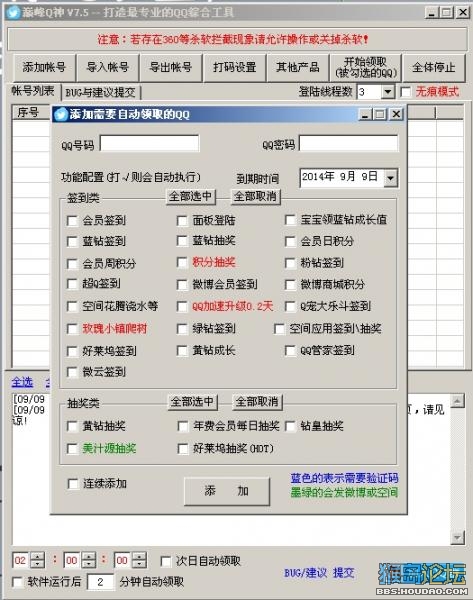Screen dimensions: 473x600
Task: Click the QQ号码 input field
Action: point(150,144)
